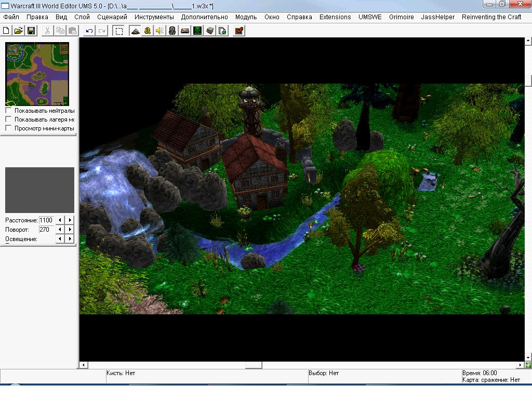The height and width of the screenshot is (399, 532).
Task: Click the horizontal scrollbar thumb
Action: tap(254, 365)
